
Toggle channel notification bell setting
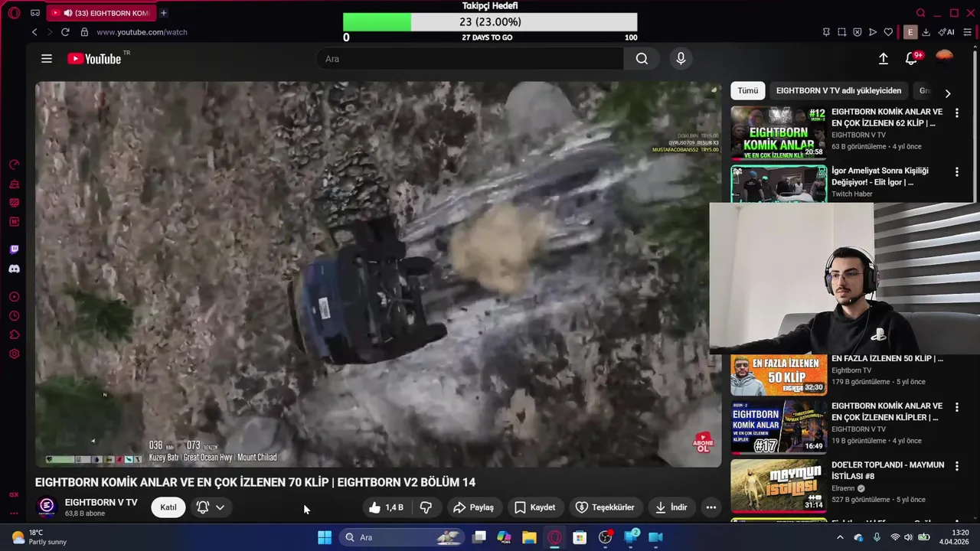[211, 507]
